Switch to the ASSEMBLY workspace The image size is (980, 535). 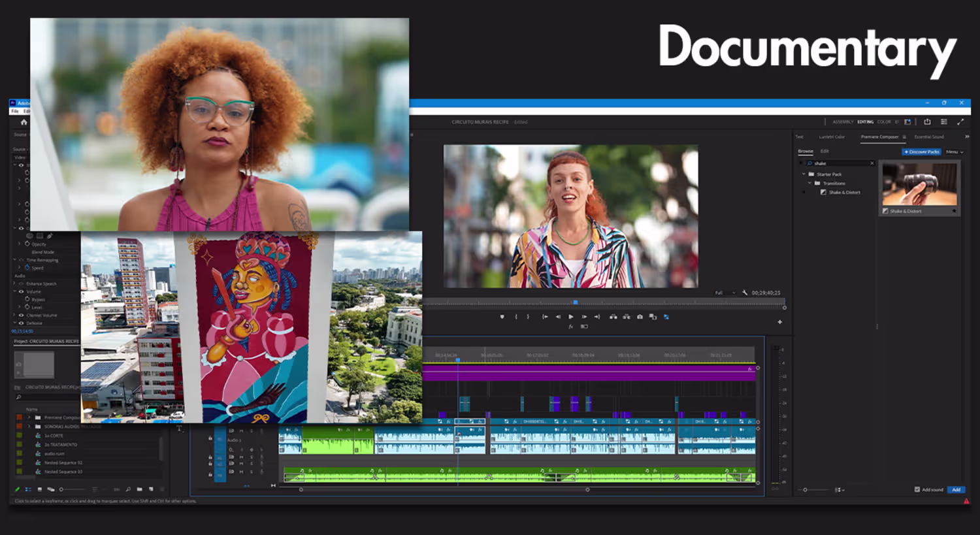point(843,122)
